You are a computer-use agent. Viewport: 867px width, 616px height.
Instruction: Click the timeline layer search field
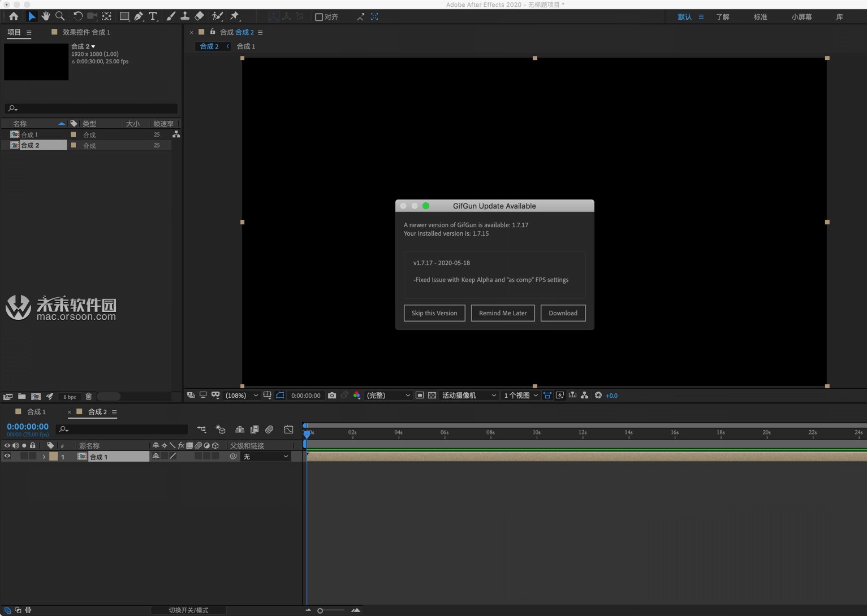[x=122, y=430]
